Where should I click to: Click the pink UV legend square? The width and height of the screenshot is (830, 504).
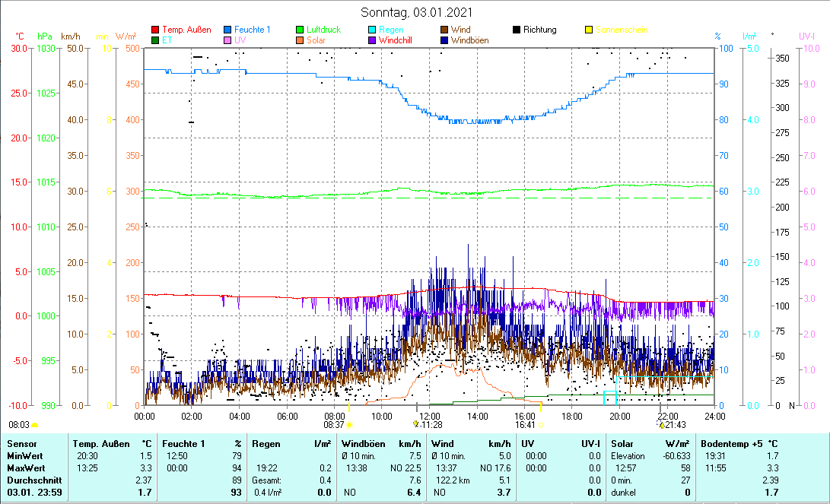point(227,40)
